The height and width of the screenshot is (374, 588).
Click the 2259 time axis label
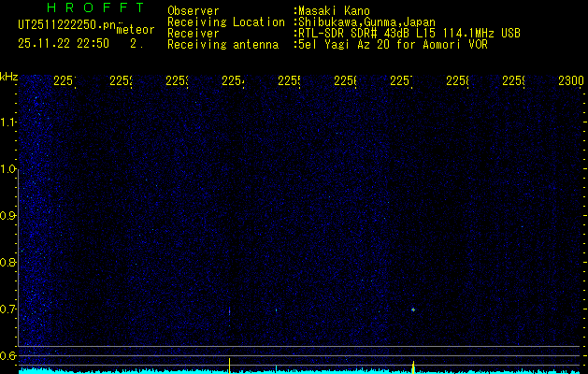point(513,81)
